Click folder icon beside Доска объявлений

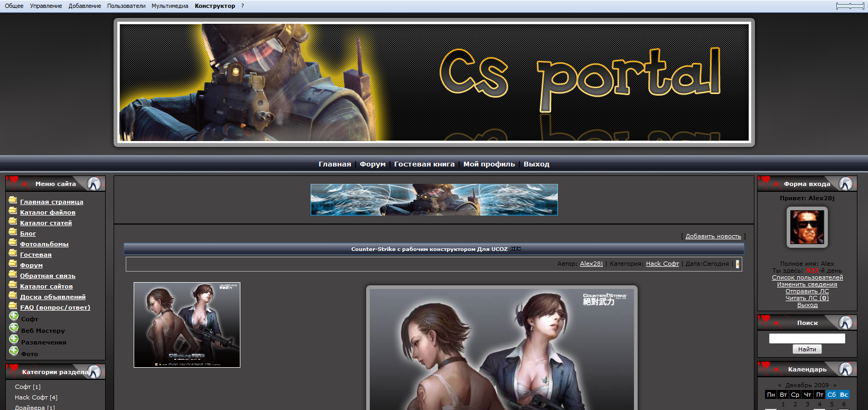[13, 295]
